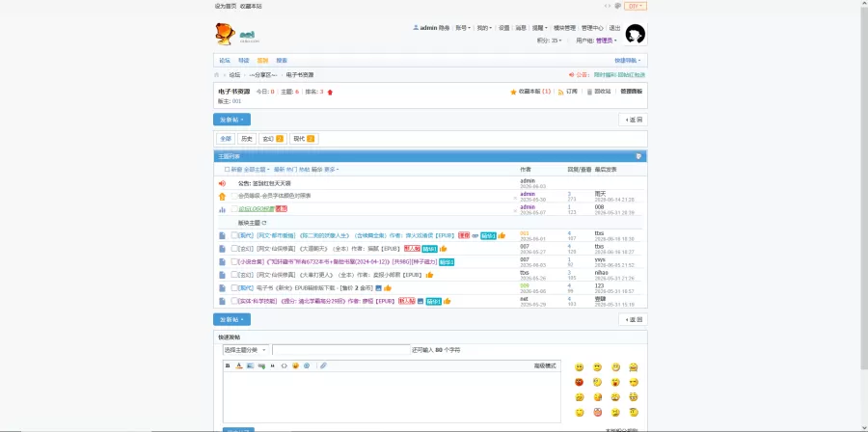Click the paperclip attachment icon
The image size is (868, 432).
(324, 365)
